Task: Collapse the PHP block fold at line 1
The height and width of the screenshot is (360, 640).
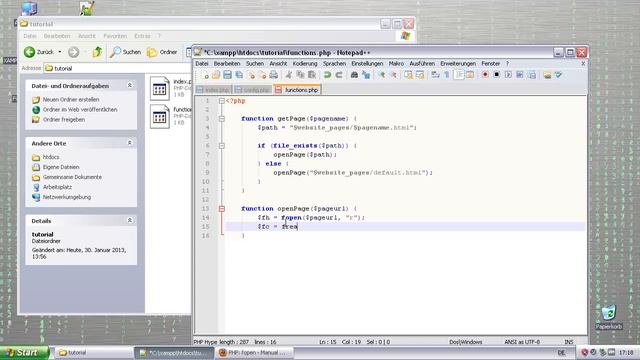Action: (222, 101)
